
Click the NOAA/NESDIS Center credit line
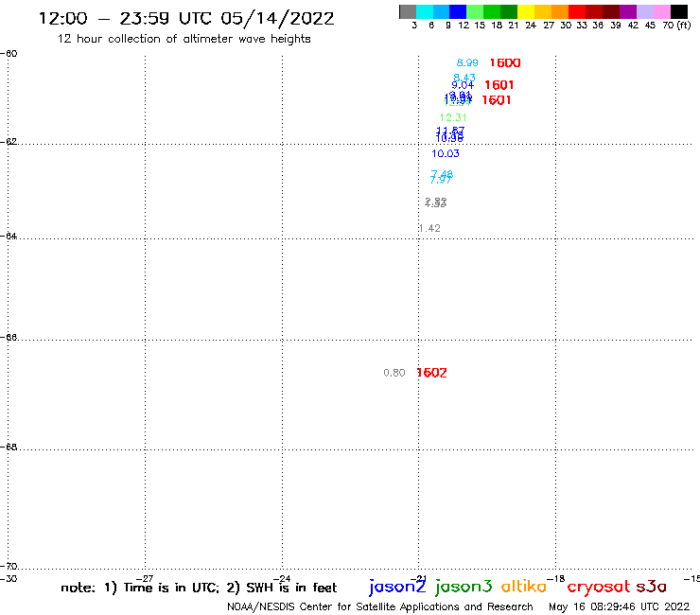click(x=380, y=606)
